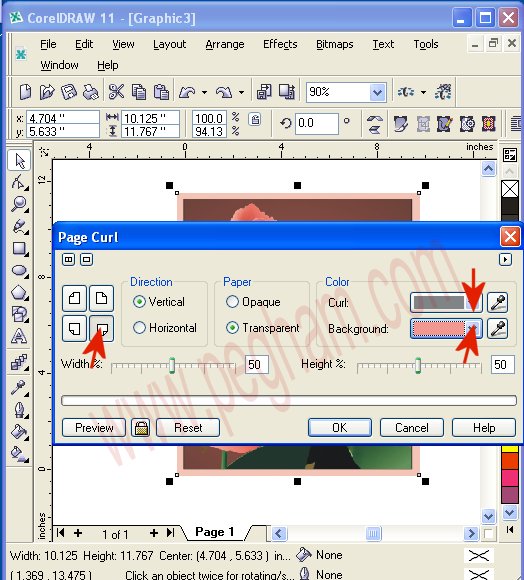
Task: Click the Print icon in toolbar
Action: (x=91, y=92)
